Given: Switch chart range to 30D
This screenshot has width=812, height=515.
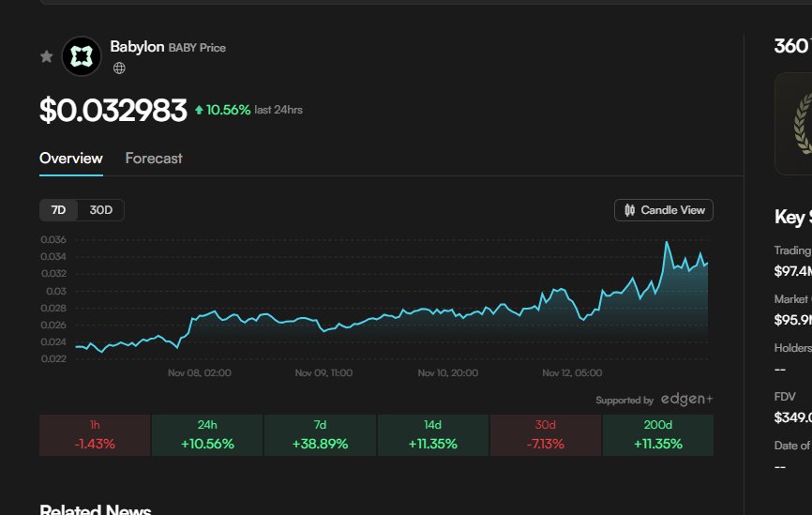Looking at the screenshot, I should (x=100, y=210).
